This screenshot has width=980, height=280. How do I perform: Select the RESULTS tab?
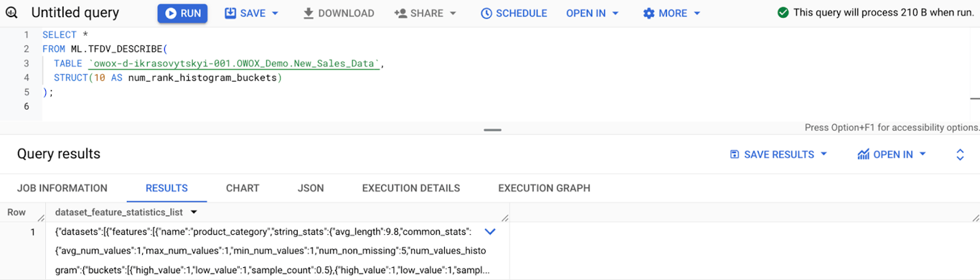(166, 188)
